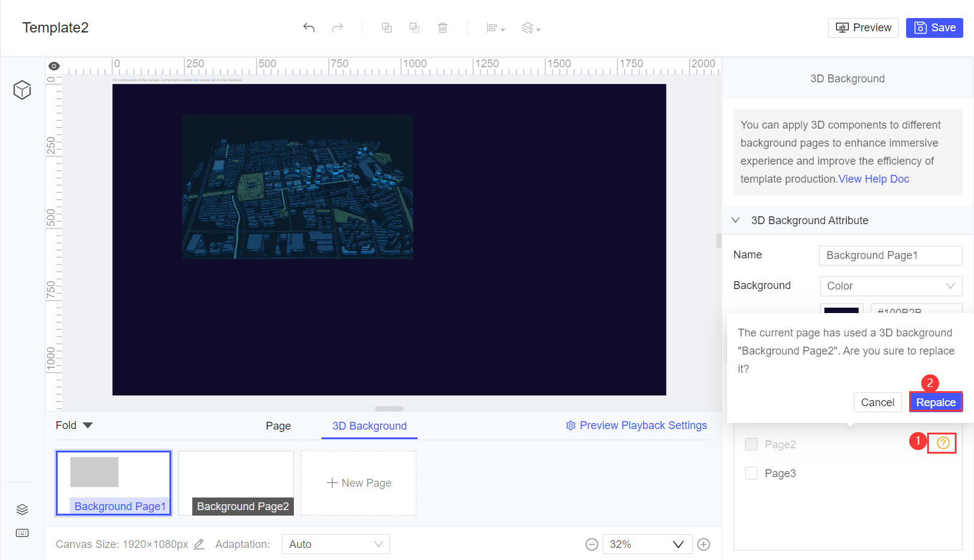Click the keyboard shortcuts icon in sidebar

pos(22,533)
